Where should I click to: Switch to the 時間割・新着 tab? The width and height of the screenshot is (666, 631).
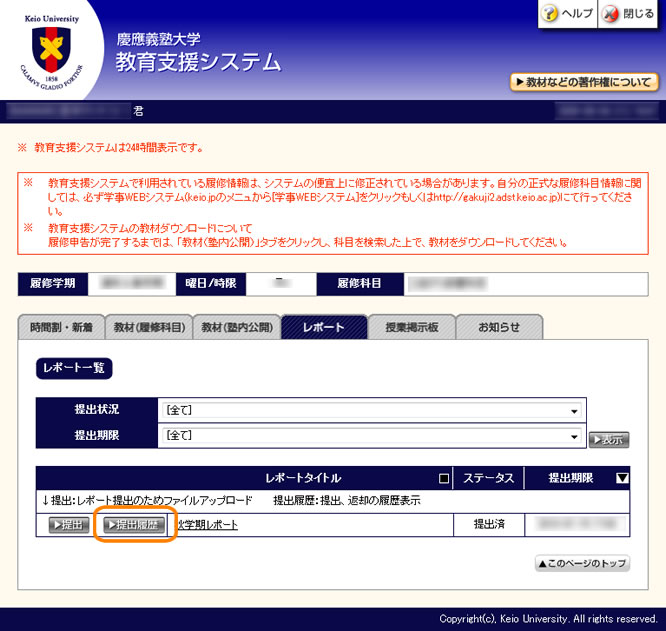pos(61,327)
